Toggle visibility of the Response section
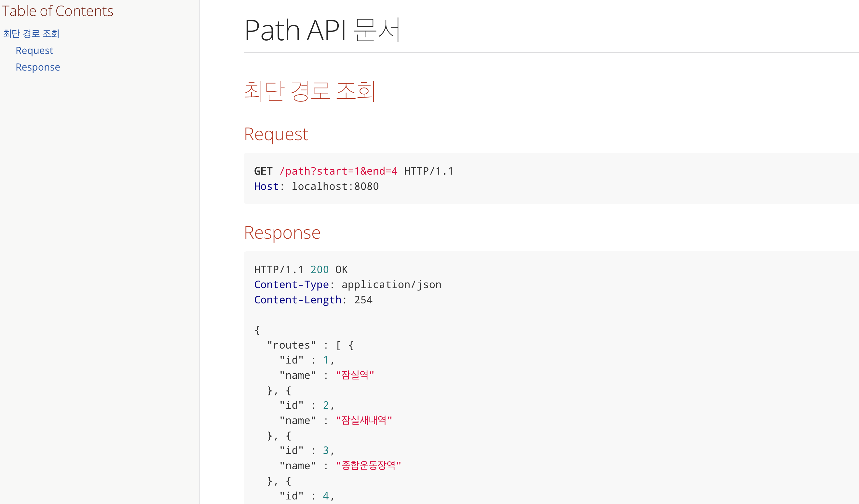Viewport: 859px width, 504px height. [282, 232]
